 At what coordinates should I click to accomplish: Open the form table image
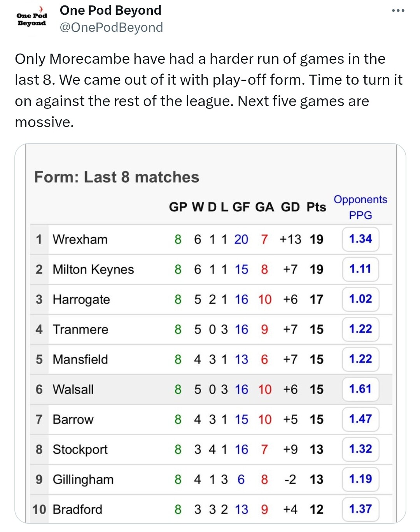pyautogui.click(x=210, y=333)
